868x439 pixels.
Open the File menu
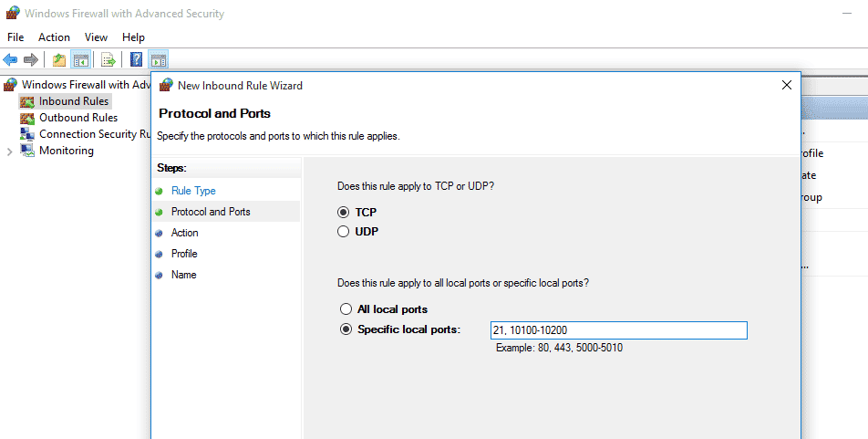(x=15, y=37)
